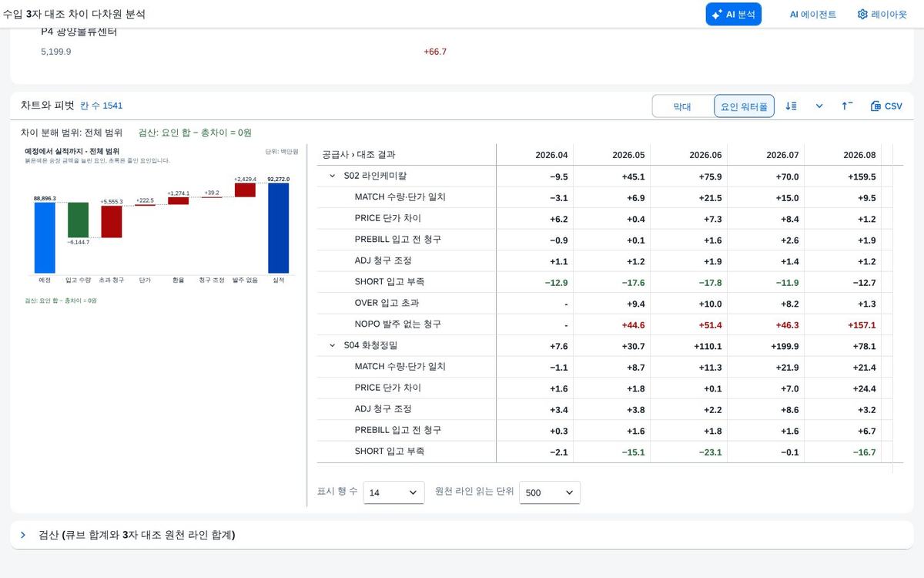Screen dimensions: 924x578
Task: Click the red 발주 없음 waterfall bar
Action: coord(245,190)
